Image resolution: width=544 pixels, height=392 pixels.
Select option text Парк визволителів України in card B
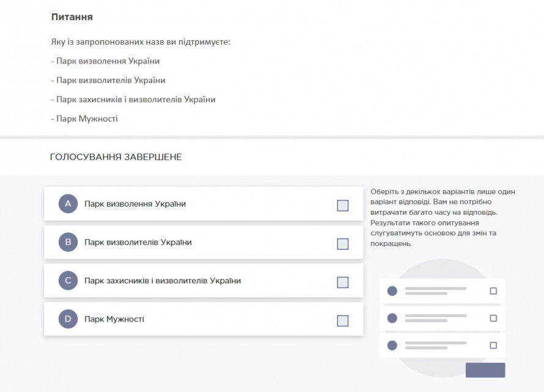(138, 242)
